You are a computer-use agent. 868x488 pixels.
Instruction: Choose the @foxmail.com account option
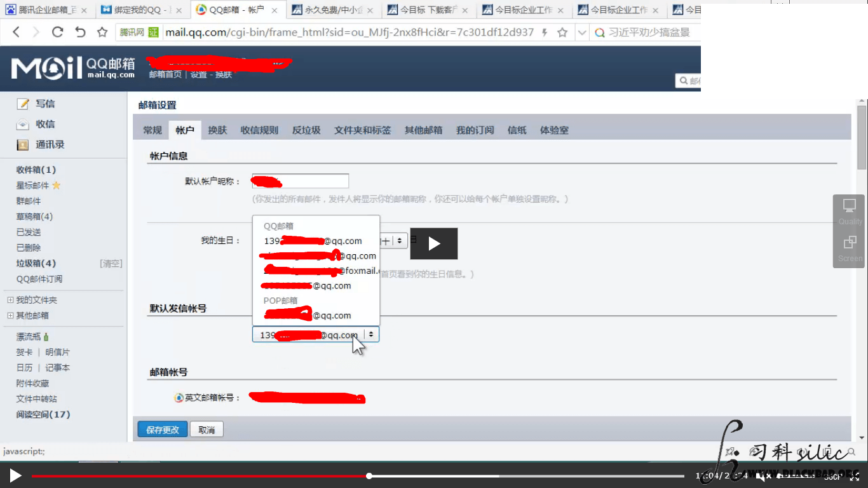316,271
